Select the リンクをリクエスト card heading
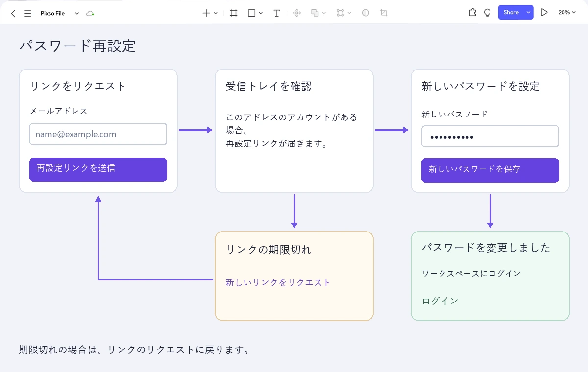588x372 pixels. click(78, 86)
